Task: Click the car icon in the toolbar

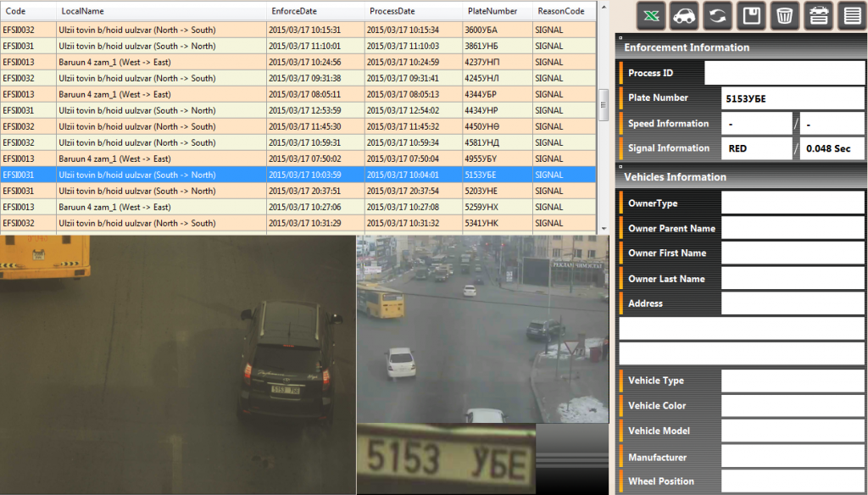Action: [683, 15]
